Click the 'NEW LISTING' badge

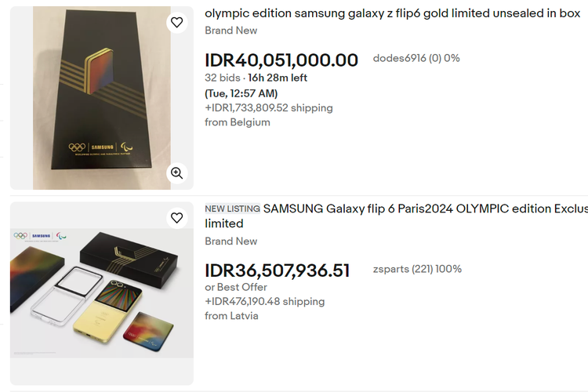(x=232, y=209)
